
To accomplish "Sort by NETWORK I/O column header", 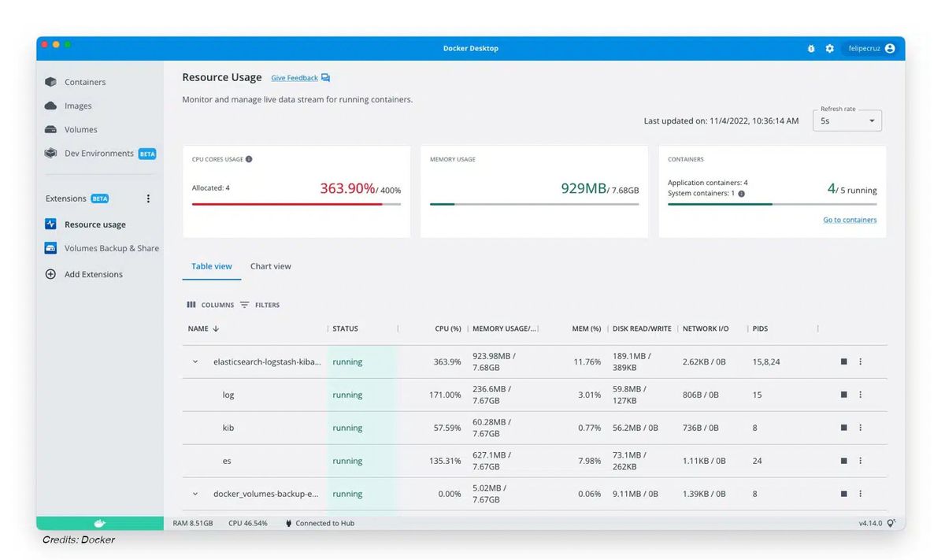I will [x=706, y=328].
